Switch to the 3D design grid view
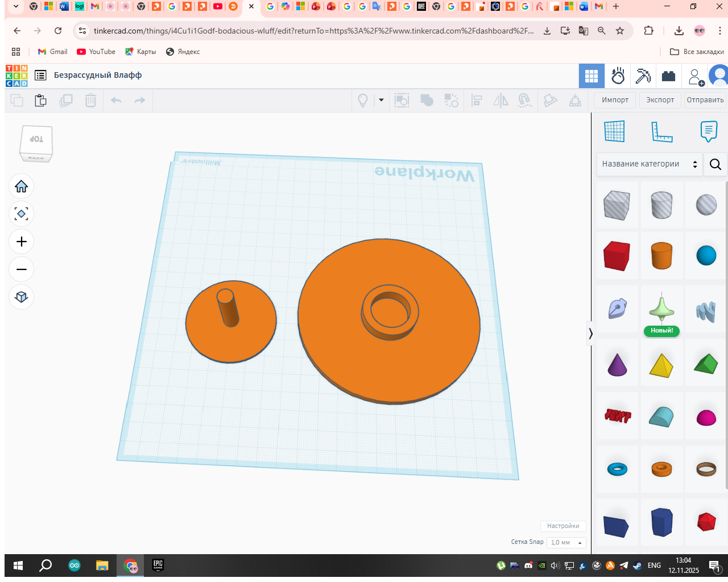The width and height of the screenshot is (728, 582). (591, 76)
